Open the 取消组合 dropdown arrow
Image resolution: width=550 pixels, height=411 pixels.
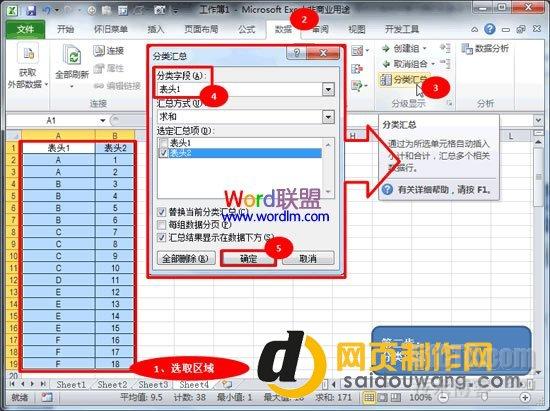pos(433,64)
